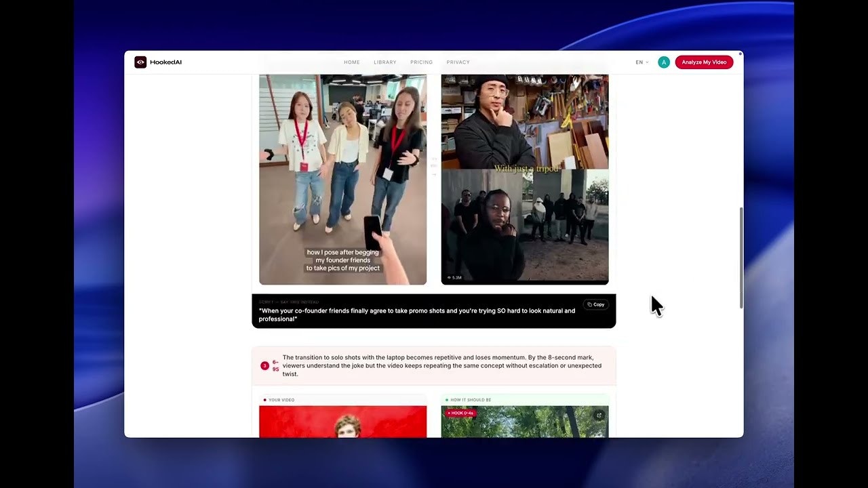Viewport: 868px width, 488px height.
Task: Click the HookedAI brand name
Action: 165,62
